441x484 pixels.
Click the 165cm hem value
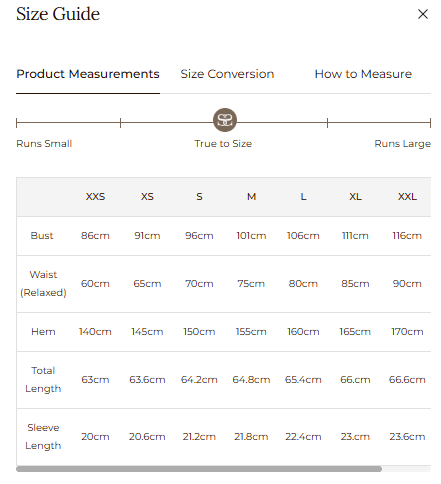pos(355,332)
